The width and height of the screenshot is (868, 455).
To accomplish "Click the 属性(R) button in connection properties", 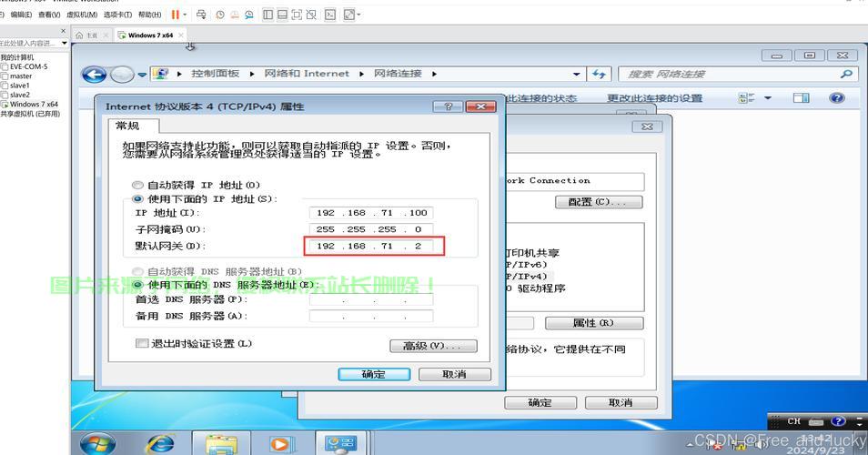I will point(594,323).
